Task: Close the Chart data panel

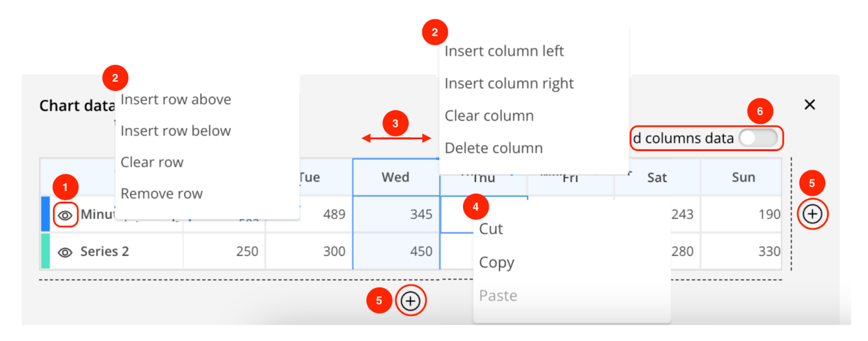Action: click(x=809, y=104)
